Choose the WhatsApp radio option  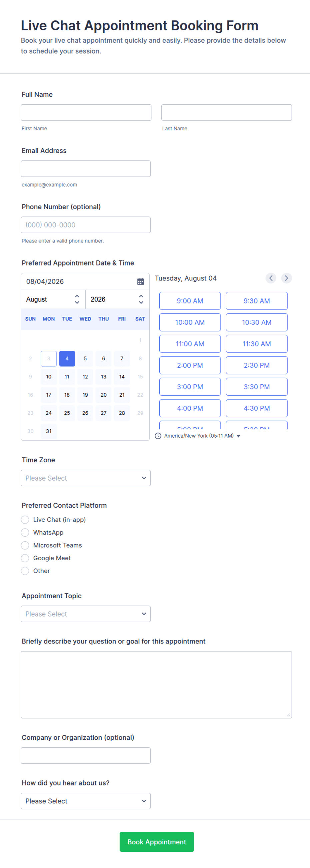[x=25, y=532]
